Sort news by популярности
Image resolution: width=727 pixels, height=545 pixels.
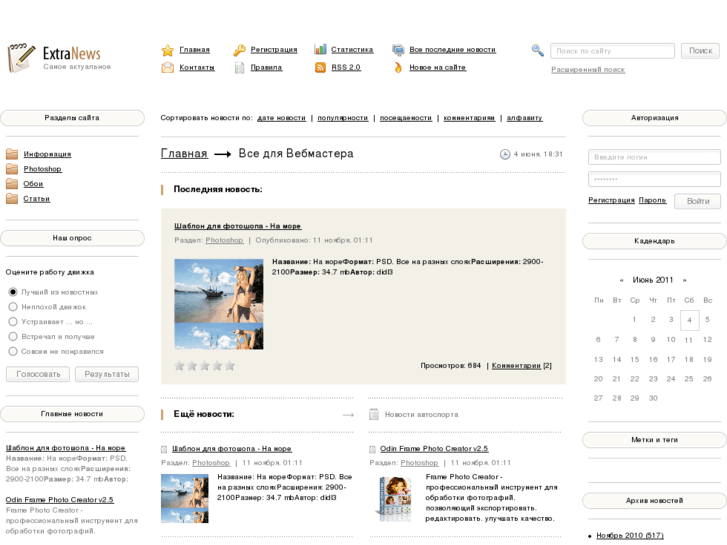(x=343, y=118)
